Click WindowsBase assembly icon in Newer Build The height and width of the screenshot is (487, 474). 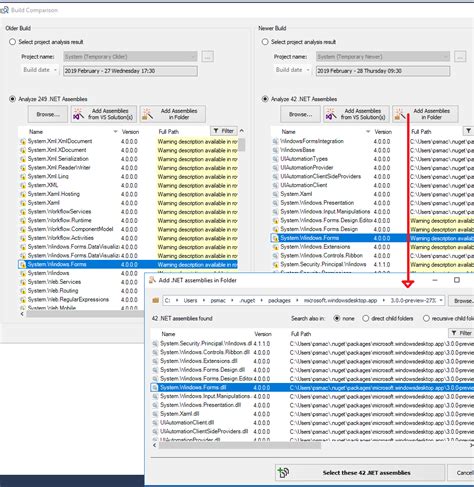point(275,150)
